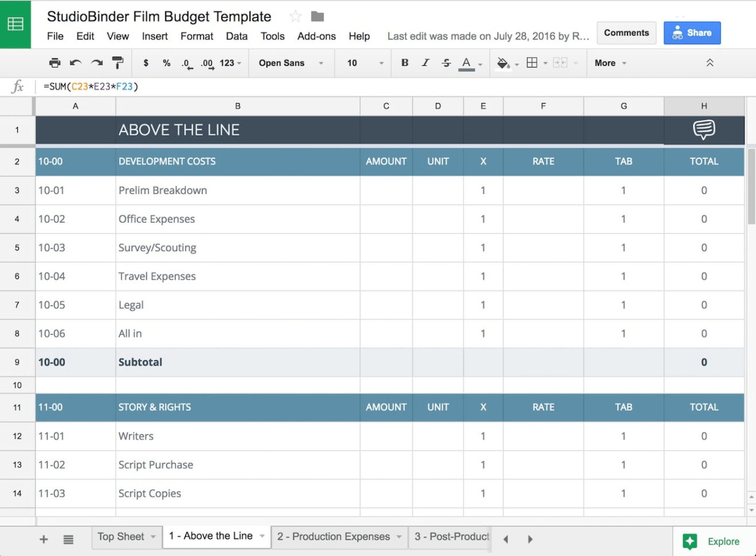
Task: Open the font size dropdown
Action: coord(363,63)
